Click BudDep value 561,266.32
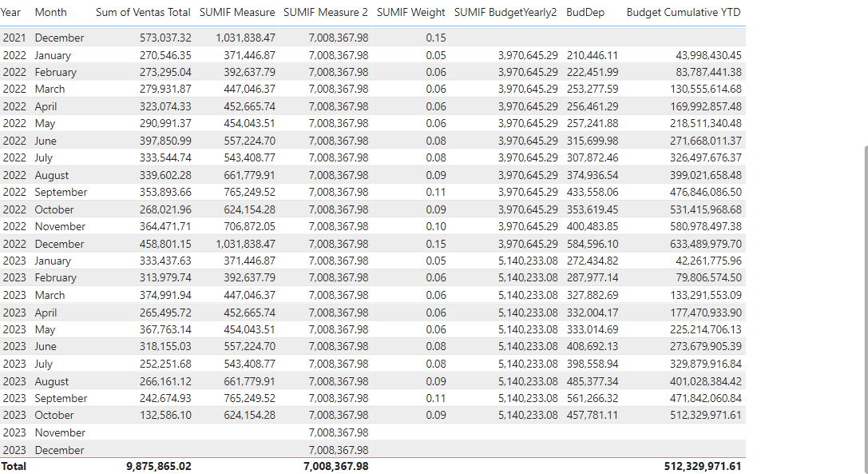This screenshot has height=474, width=868. pos(593,398)
